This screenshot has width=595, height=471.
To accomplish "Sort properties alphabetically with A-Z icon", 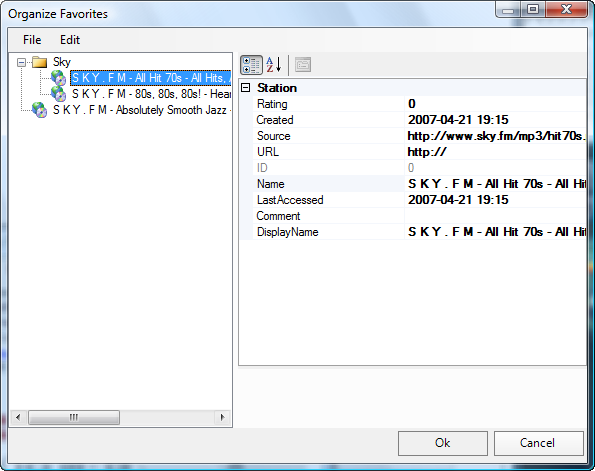I will coord(274,65).
